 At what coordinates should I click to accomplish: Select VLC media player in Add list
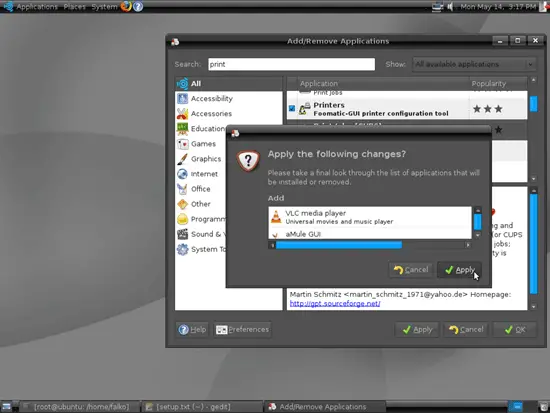(x=370, y=217)
